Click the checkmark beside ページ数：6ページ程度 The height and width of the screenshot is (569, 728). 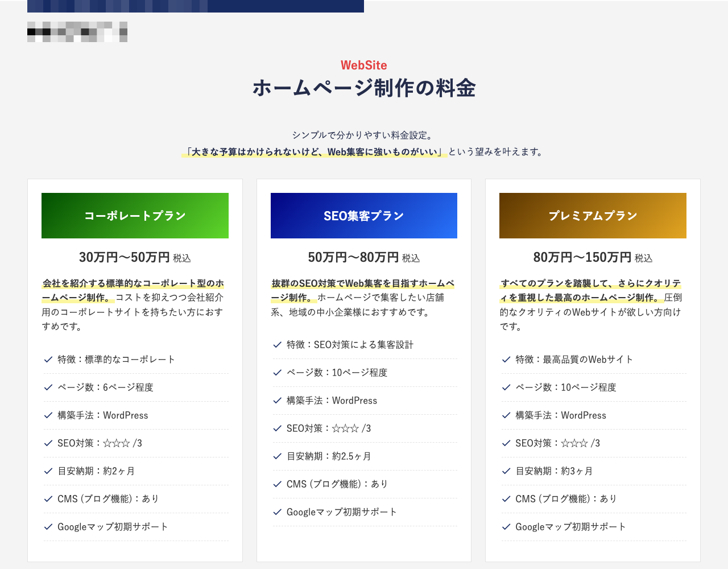click(x=48, y=387)
